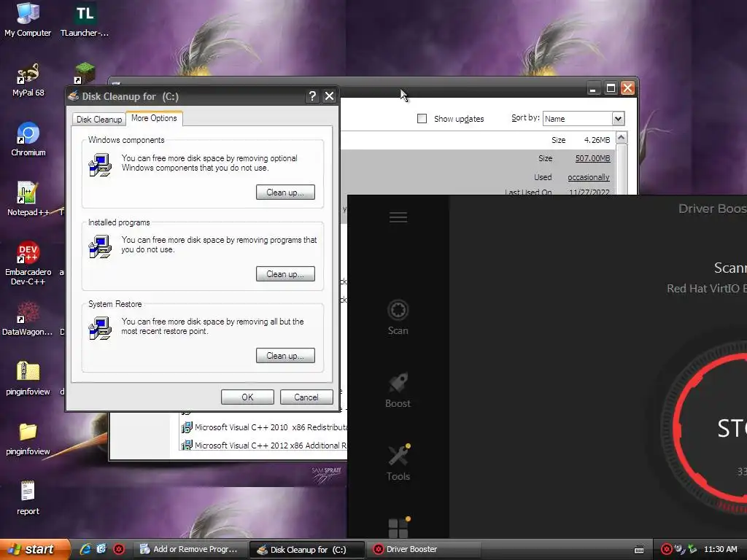This screenshot has height=560, width=747.
Task: Open pinginfoview folder icon
Action: tap(28, 438)
